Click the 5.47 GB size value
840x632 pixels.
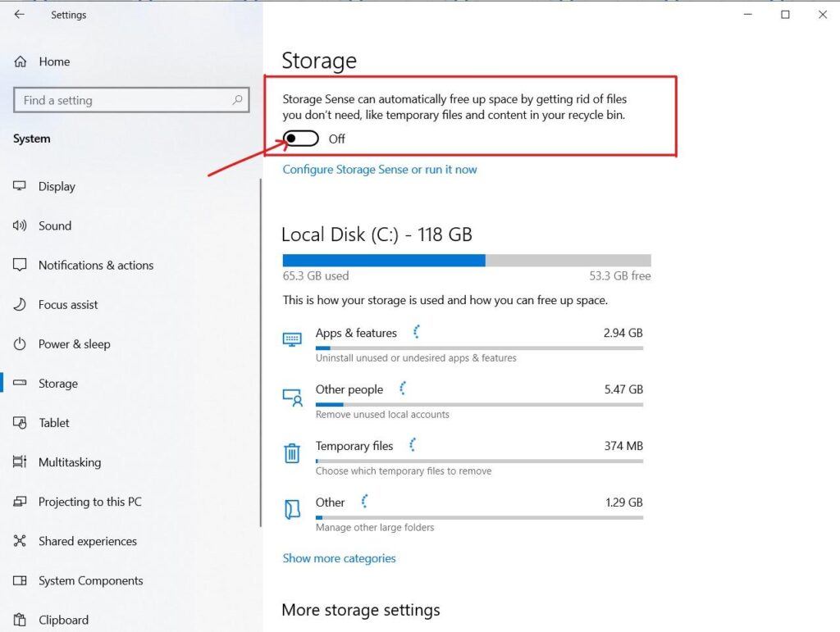click(x=623, y=389)
